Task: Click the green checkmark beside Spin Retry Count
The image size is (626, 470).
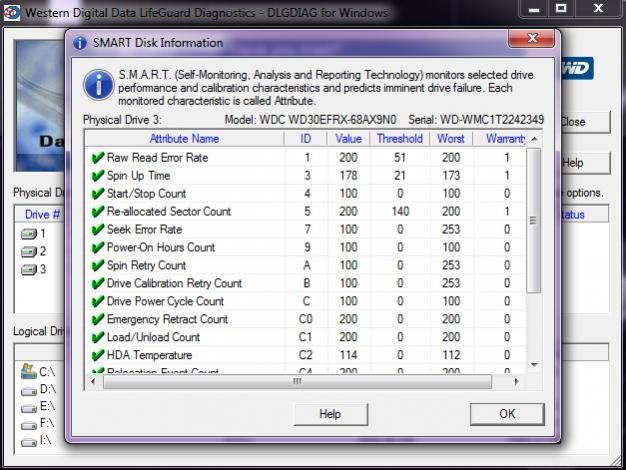Action: pos(98,266)
